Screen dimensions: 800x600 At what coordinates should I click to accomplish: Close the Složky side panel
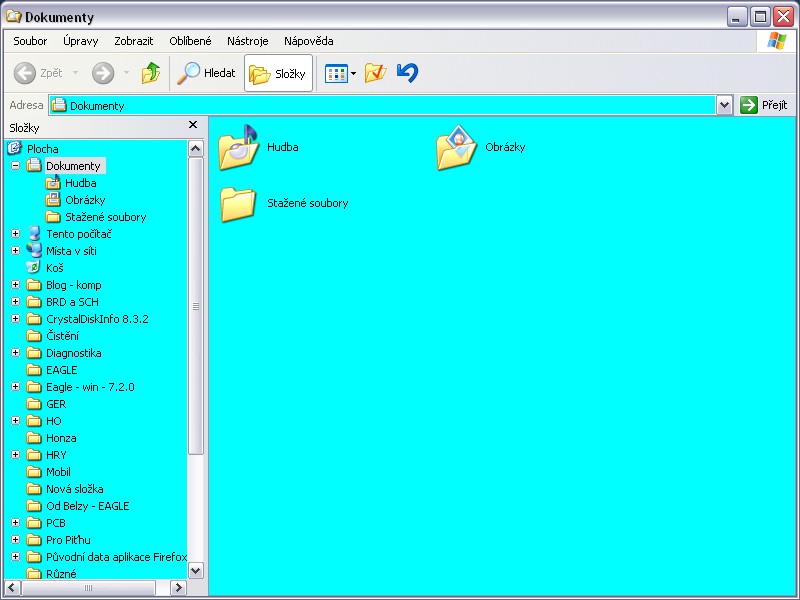[x=193, y=125]
